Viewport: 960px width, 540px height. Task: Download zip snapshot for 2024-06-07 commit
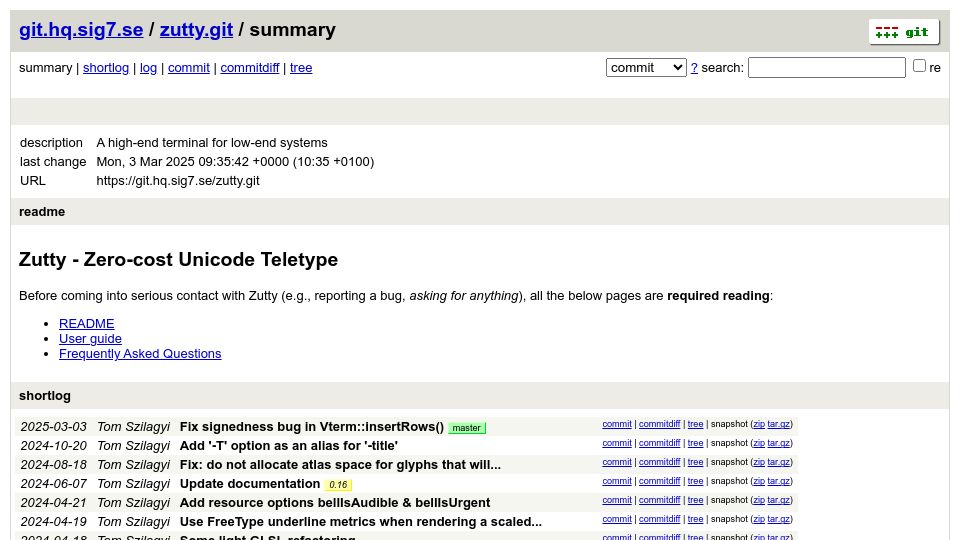pyautogui.click(x=759, y=481)
